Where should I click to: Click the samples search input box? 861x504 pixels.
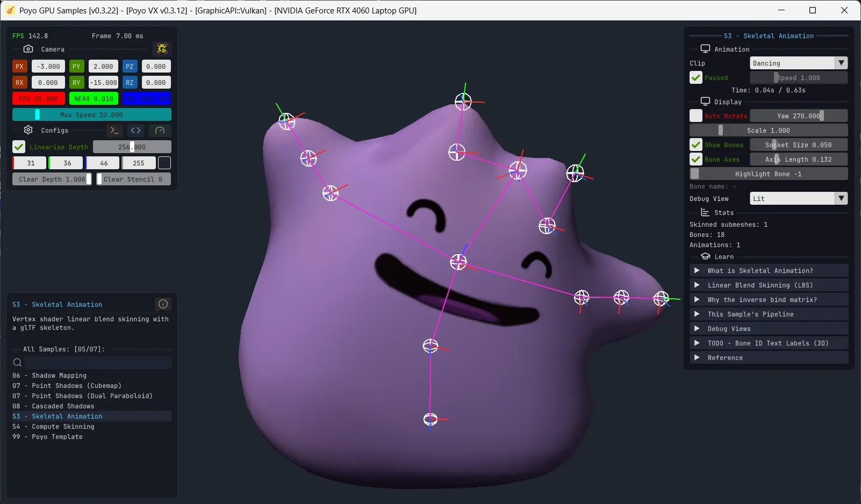[x=98, y=363]
